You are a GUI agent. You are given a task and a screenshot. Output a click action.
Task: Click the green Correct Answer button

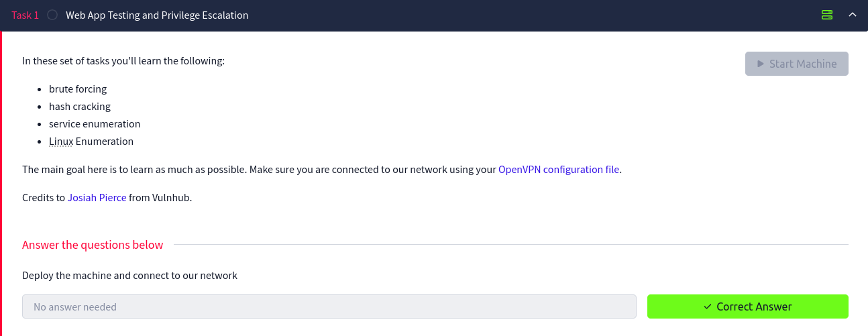point(748,306)
